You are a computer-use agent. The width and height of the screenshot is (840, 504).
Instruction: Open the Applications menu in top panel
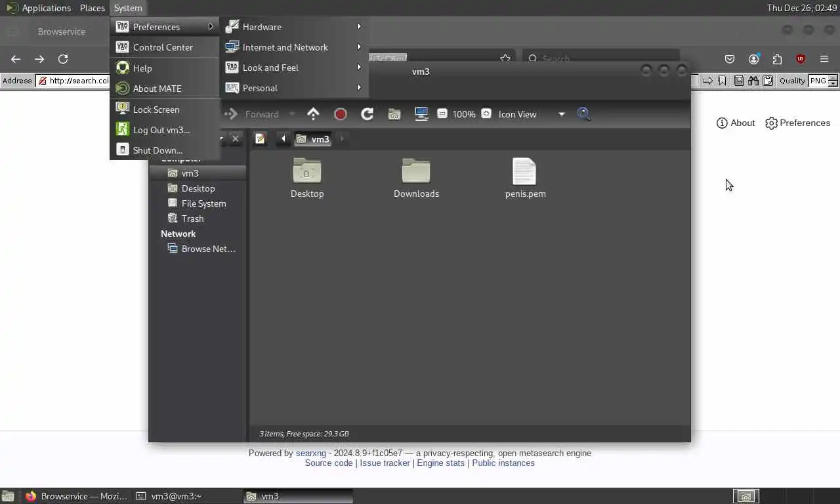(39, 8)
